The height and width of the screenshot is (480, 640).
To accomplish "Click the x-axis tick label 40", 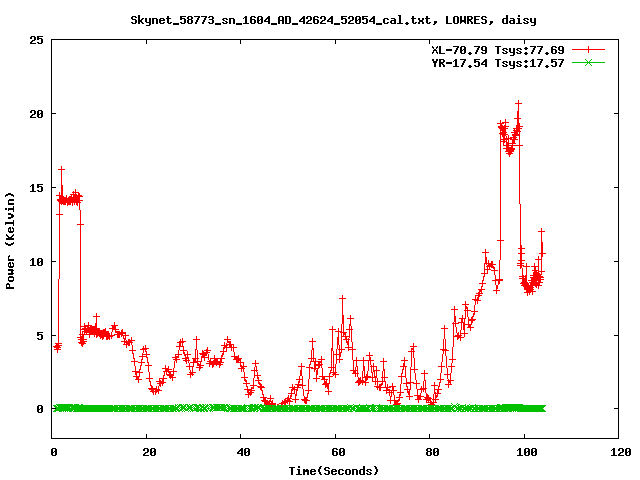I will (243, 452).
